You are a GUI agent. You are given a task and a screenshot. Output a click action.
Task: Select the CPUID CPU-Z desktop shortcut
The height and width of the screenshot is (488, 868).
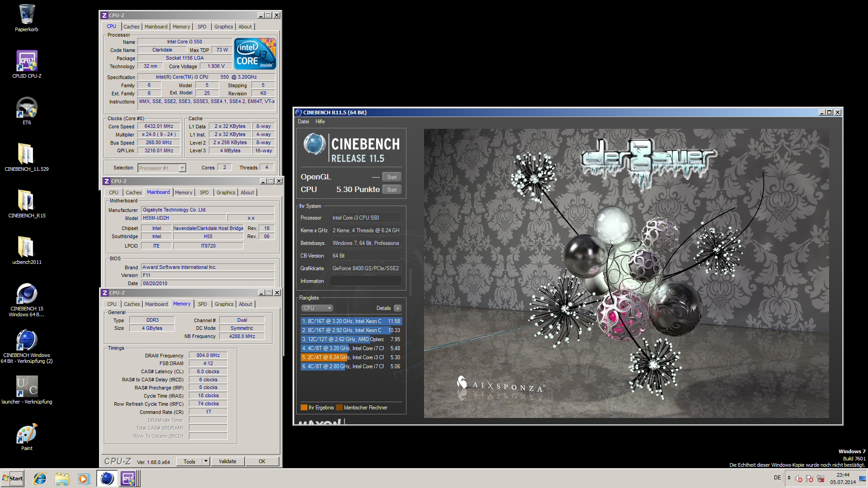27,64
